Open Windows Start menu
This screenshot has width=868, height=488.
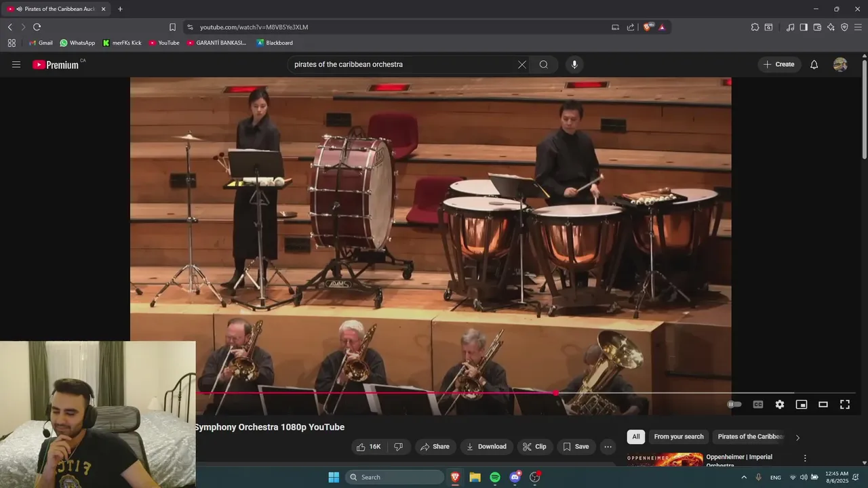(334, 477)
